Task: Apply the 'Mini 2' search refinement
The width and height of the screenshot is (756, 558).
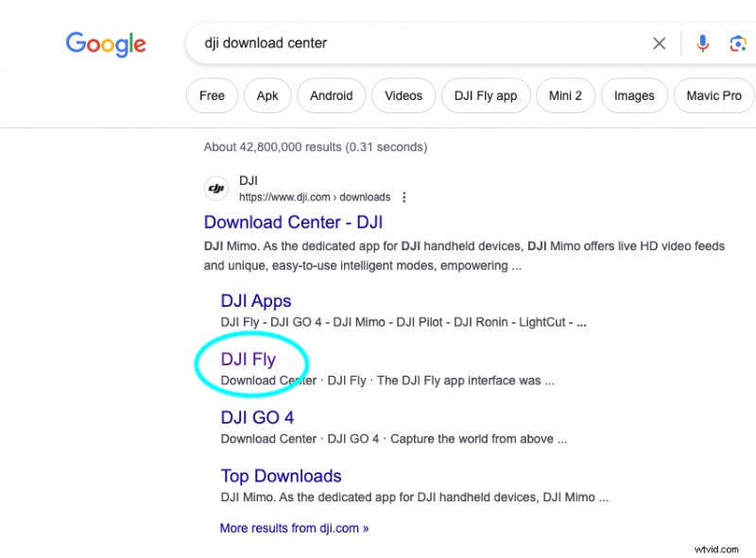Action: click(x=565, y=95)
